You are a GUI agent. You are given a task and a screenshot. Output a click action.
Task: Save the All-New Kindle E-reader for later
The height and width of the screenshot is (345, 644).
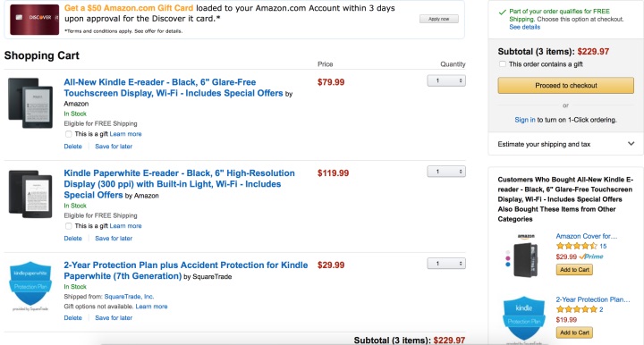tap(114, 147)
